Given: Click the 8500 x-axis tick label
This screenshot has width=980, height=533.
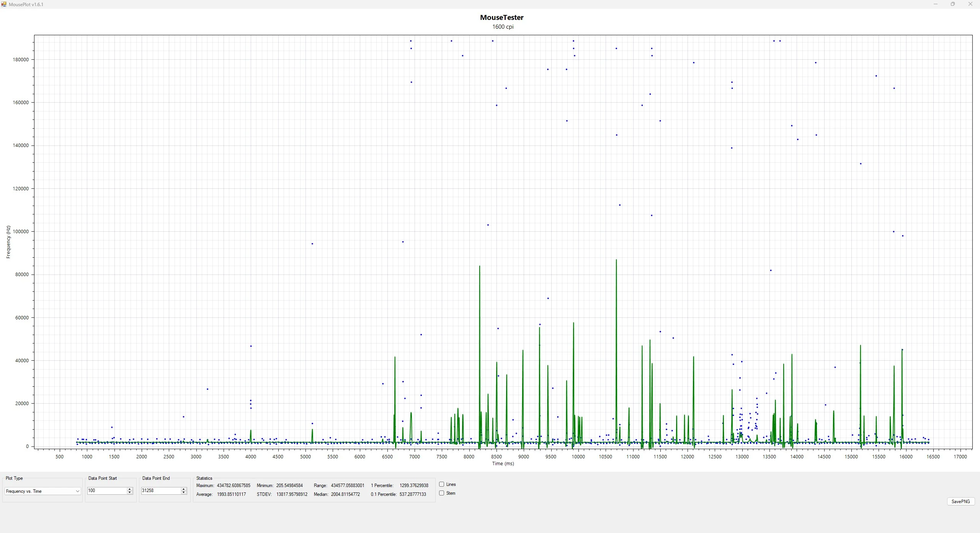Looking at the screenshot, I should point(496,457).
